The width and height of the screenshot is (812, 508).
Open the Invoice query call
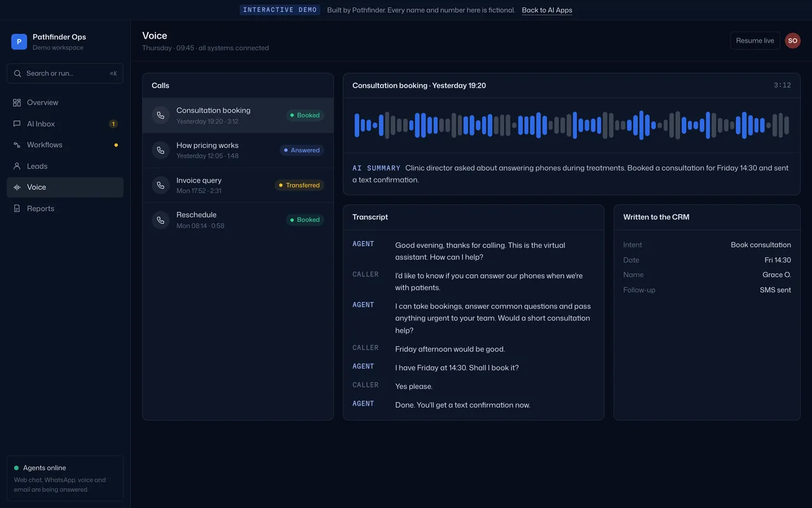pos(238,185)
